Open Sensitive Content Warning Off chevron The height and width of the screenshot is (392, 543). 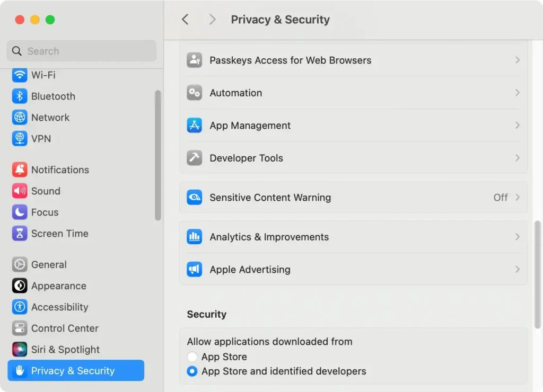(517, 197)
